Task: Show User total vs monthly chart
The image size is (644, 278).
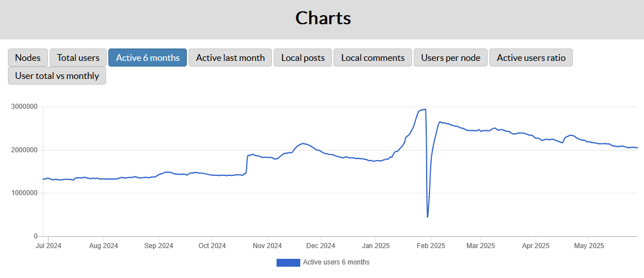Action: 57,76
